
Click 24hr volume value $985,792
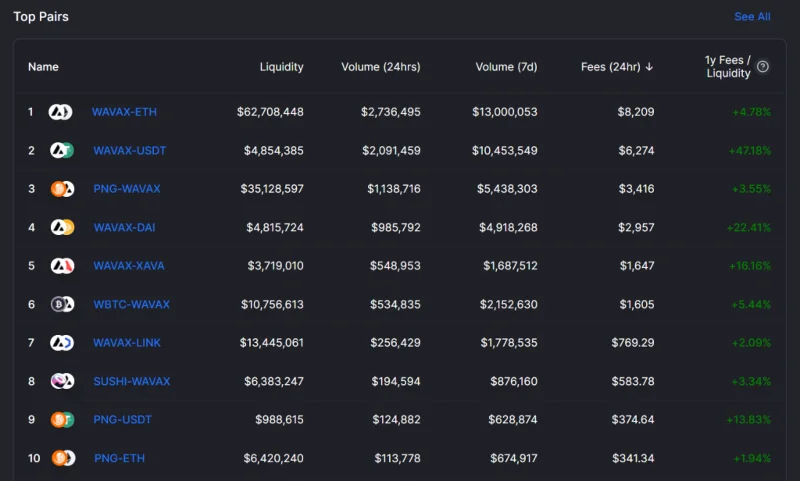(396, 227)
